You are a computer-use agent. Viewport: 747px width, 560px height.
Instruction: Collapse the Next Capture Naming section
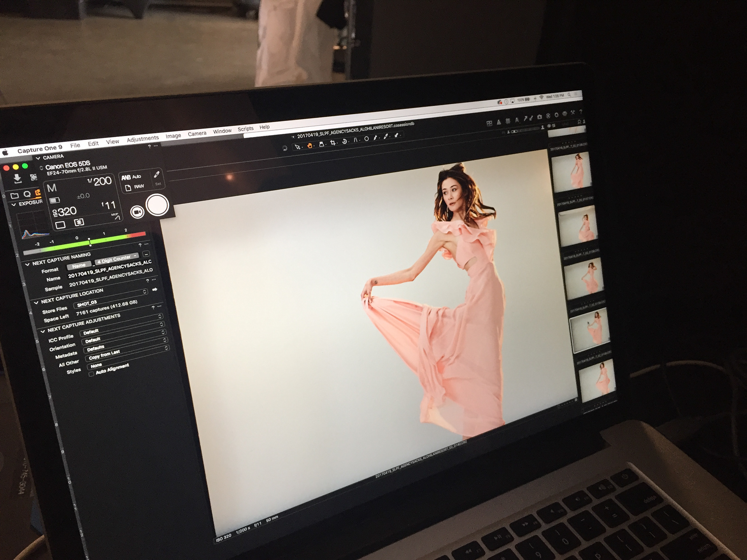pyautogui.click(x=27, y=264)
